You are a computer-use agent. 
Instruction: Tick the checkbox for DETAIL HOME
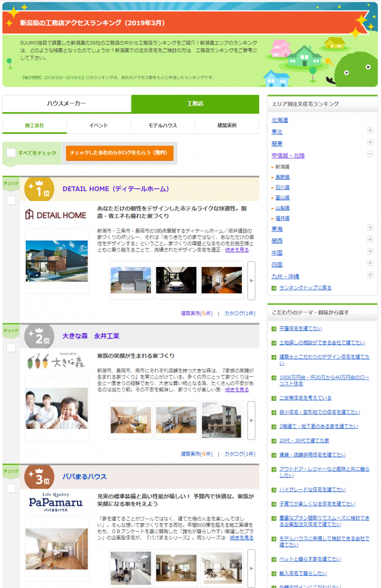pyautogui.click(x=11, y=200)
